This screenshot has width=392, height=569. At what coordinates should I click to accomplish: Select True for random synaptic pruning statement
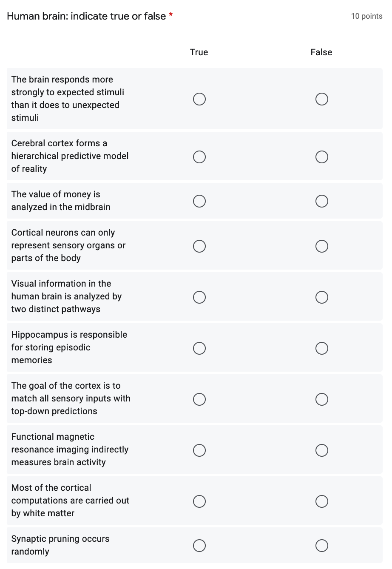tap(199, 545)
